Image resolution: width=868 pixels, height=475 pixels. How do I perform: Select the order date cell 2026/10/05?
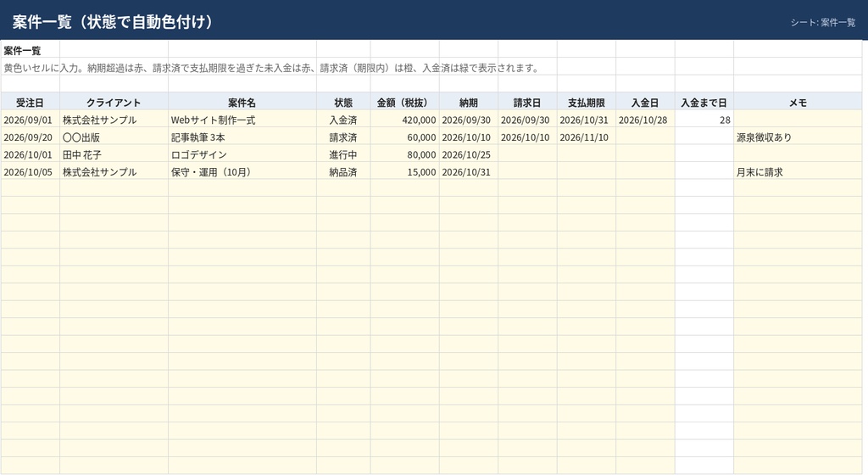tap(30, 172)
